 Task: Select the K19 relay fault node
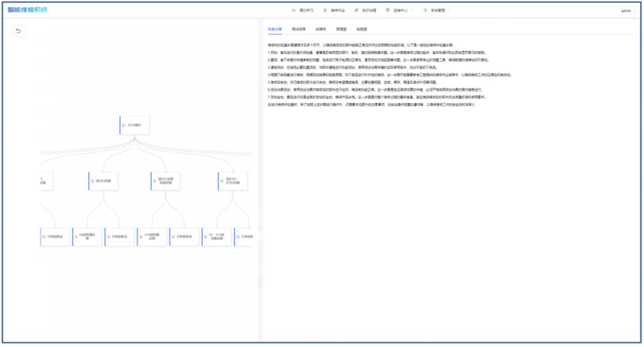tap(151, 237)
